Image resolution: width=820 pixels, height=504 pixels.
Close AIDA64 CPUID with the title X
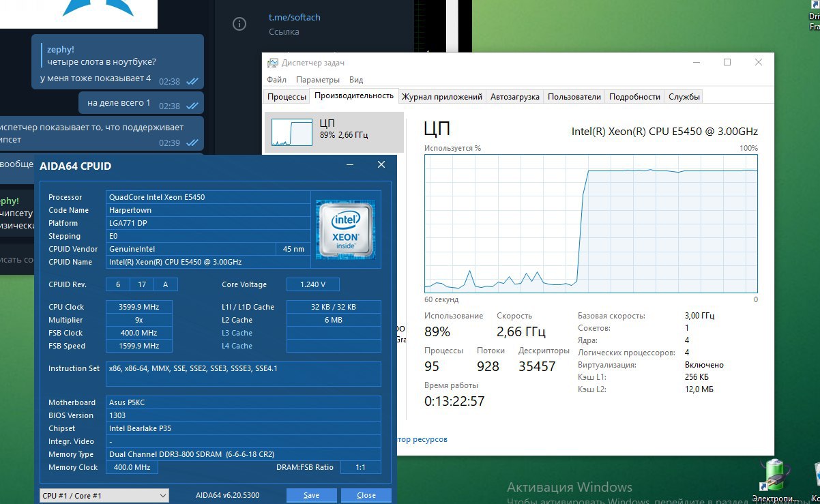(381, 165)
